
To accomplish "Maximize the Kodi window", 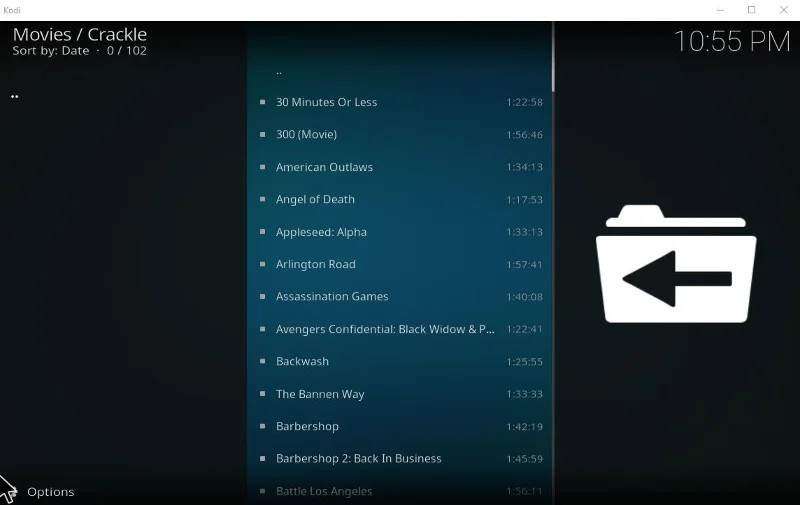I will point(752,10).
